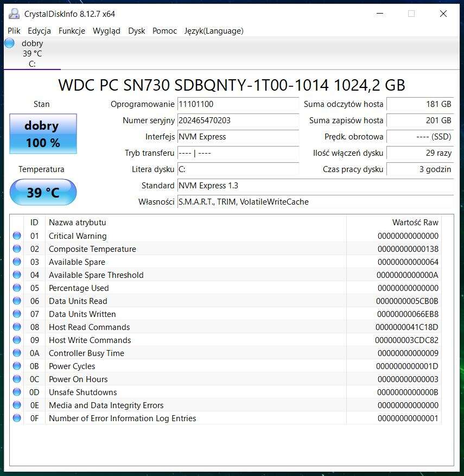Viewport: 464px width, 476px height.
Task: Click status icon next to Data Units Written
Action: click(17, 314)
